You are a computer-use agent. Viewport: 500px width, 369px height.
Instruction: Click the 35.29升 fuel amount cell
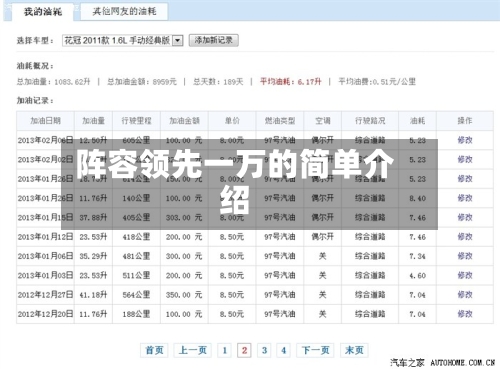tap(93, 256)
